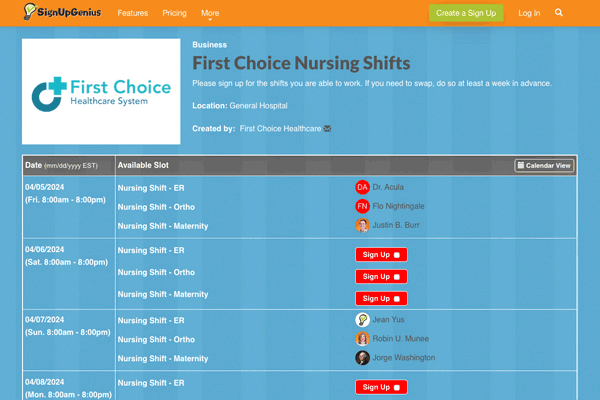Click Dr. Acula's DA avatar
Image resolution: width=600 pixels, height=400 pixels.
pos(362,187)
